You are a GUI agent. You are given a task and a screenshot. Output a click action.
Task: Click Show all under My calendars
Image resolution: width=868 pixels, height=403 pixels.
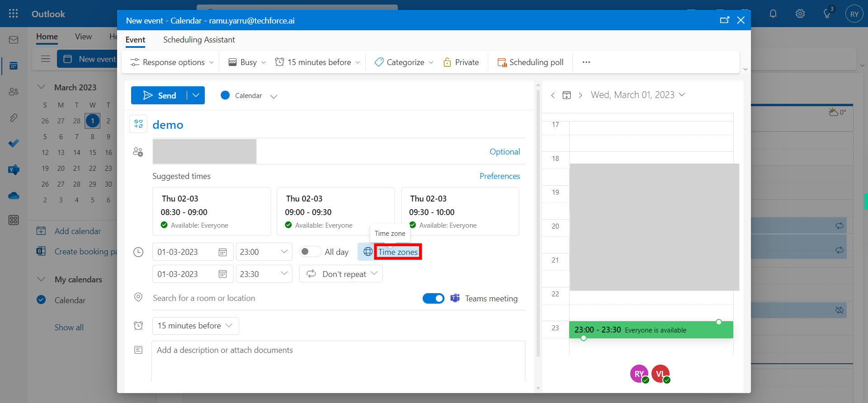tap(69, 328)
